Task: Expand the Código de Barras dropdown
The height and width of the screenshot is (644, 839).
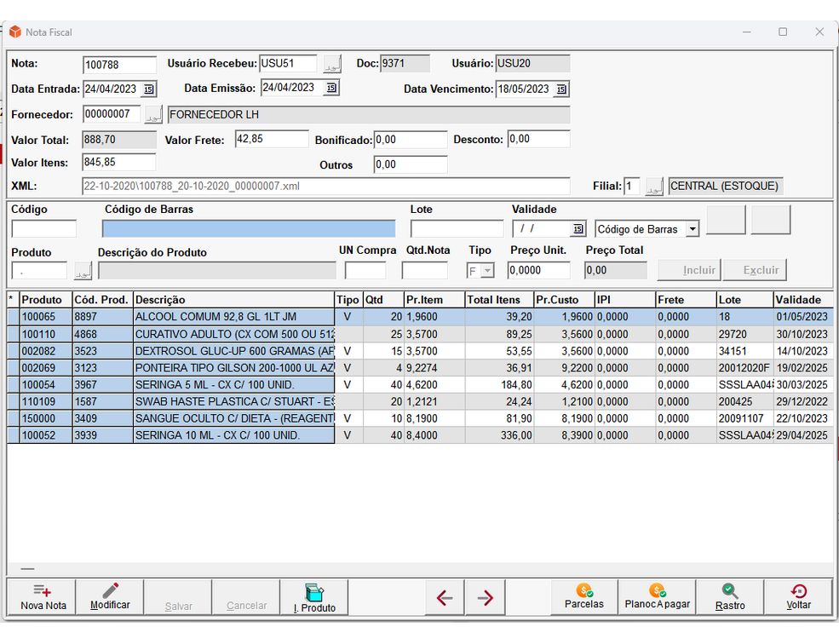Action: tap(692, 229)
